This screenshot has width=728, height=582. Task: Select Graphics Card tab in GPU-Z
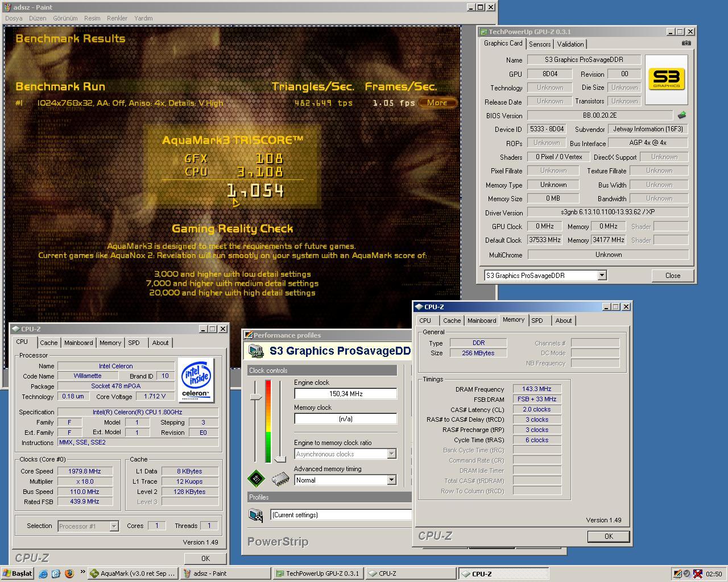pos(503,43)
